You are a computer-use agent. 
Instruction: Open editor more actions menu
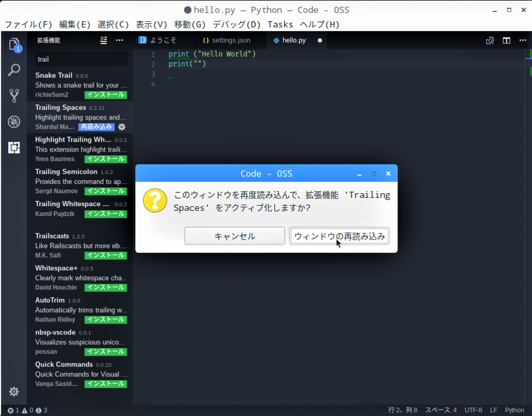pyautogui.click(x=523, y=41)
